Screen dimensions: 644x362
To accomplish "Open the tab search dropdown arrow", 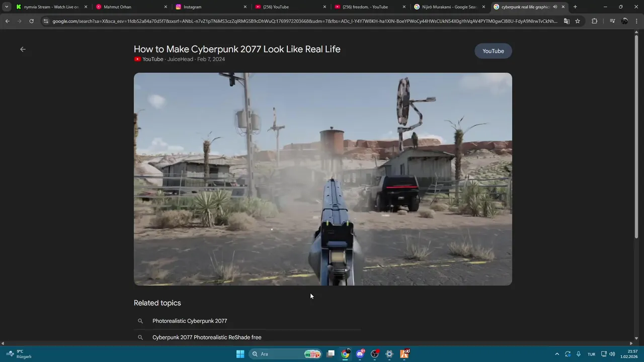I will 7,7.
